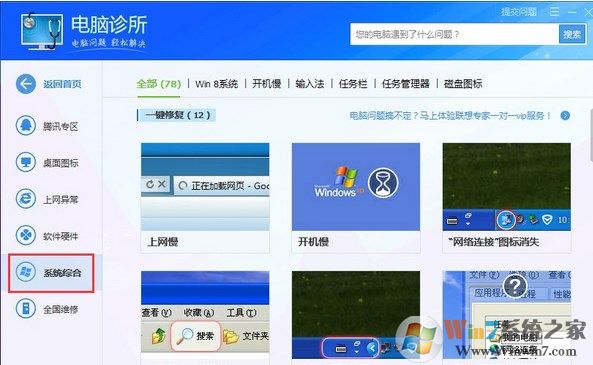Viewport: 593px width, 365px height.
Task: Click the 腾讯专区 label text
Action: [60, 126]
